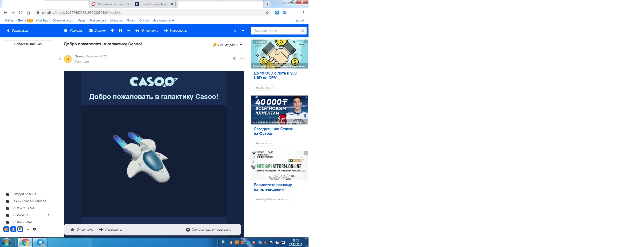Open Combo in portal navigation
Screen dimensions: 644x247
click(x=144, y=21)
